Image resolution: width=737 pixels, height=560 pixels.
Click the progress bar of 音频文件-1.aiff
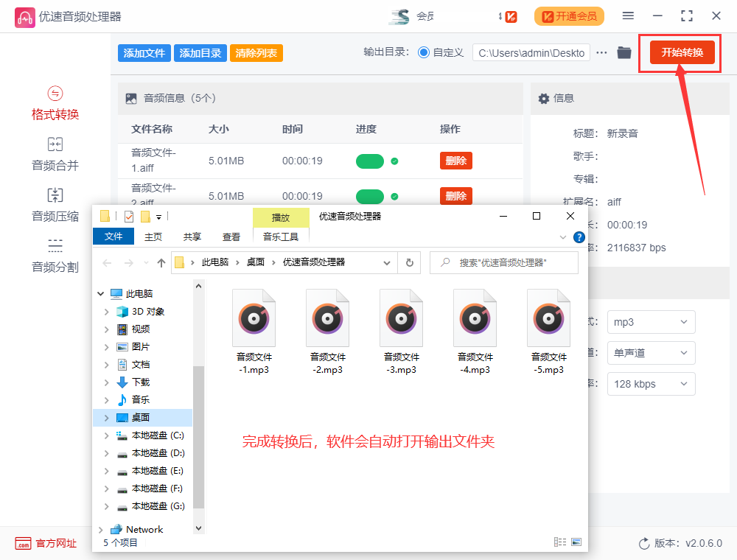(x=370, y=160)
